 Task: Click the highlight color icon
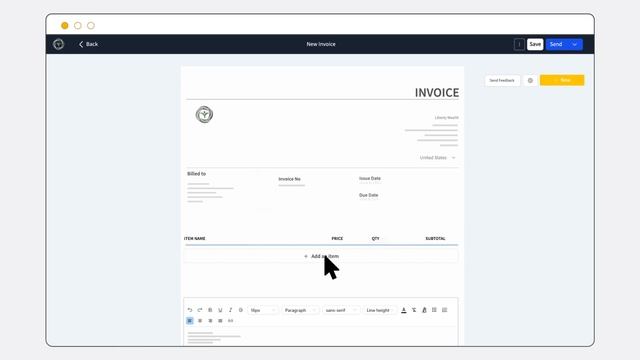(x=424, y=310)
